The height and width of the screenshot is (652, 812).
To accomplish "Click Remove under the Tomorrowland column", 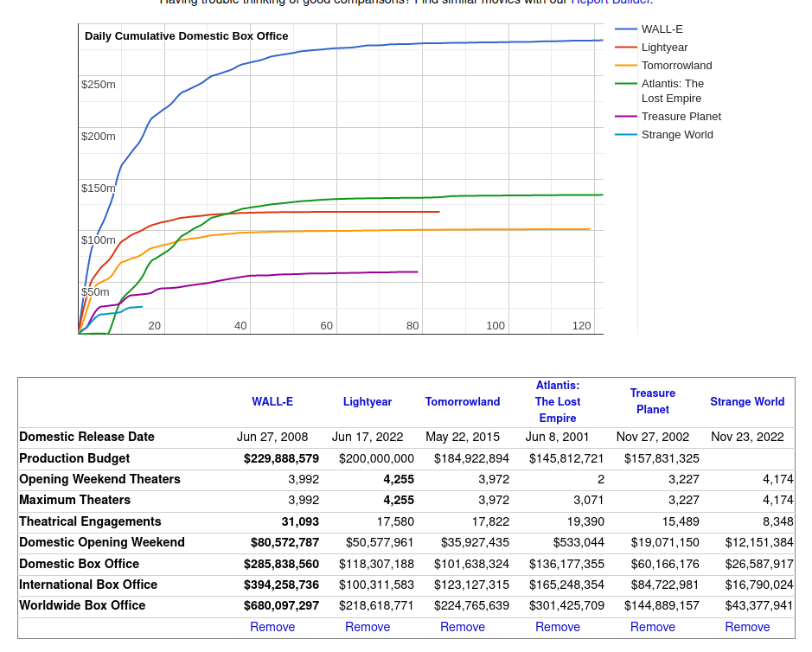I will (x=463, y=627).
